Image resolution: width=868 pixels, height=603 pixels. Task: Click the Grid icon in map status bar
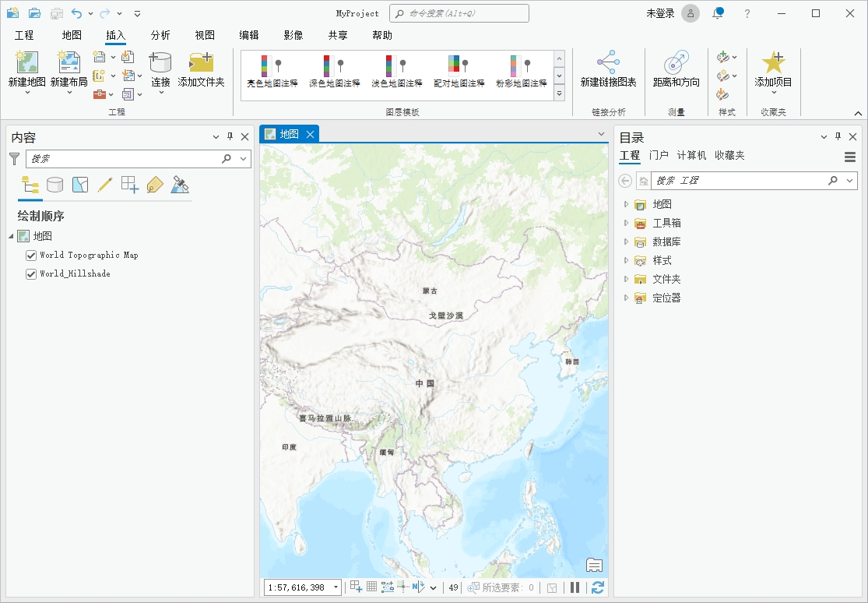click(x=371, y=587)
